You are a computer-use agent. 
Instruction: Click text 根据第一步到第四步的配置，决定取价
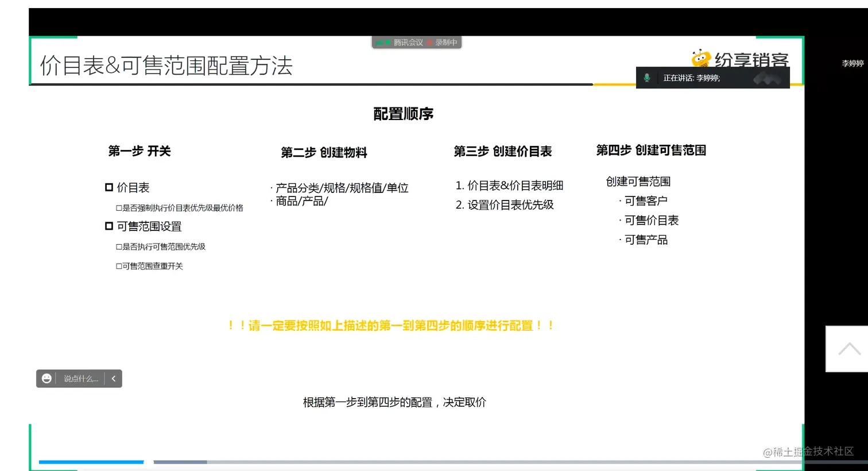(x=394, y=402)
